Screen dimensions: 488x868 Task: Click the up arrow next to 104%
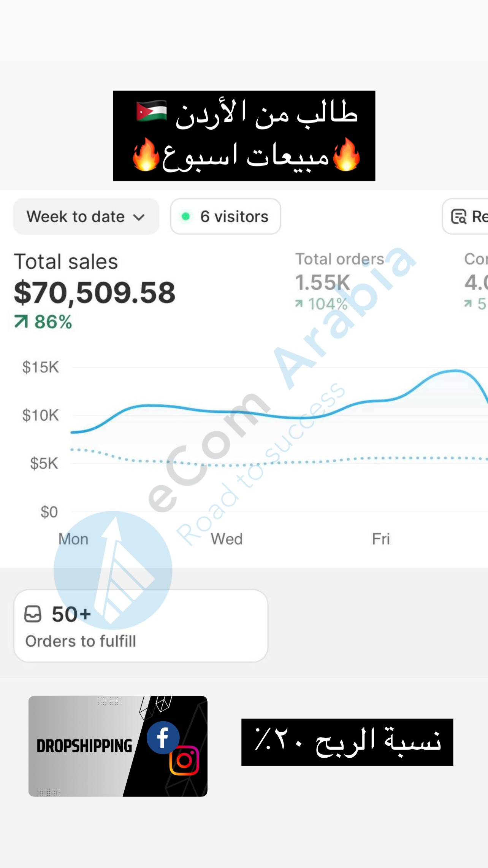[299, 304]
